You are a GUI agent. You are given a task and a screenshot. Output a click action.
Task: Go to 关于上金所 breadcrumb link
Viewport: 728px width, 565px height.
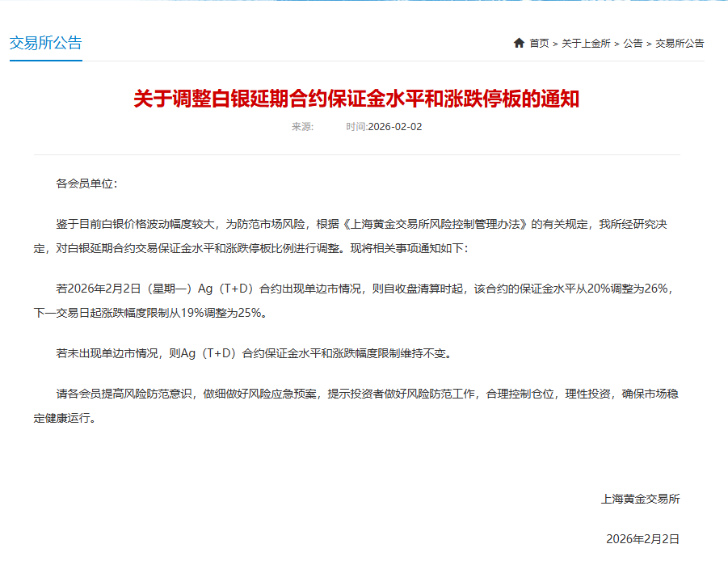pyautogui.click(x=586, y=43)
